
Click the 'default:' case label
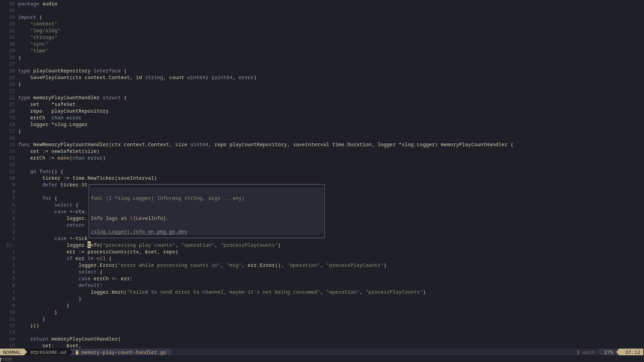click(90, 285)
